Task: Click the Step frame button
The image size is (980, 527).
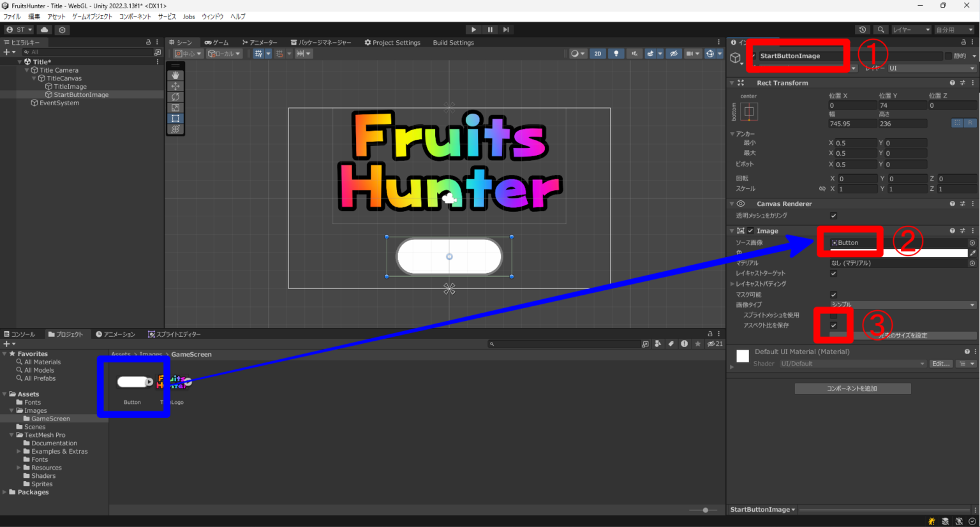Action: [x=506, y=29]
